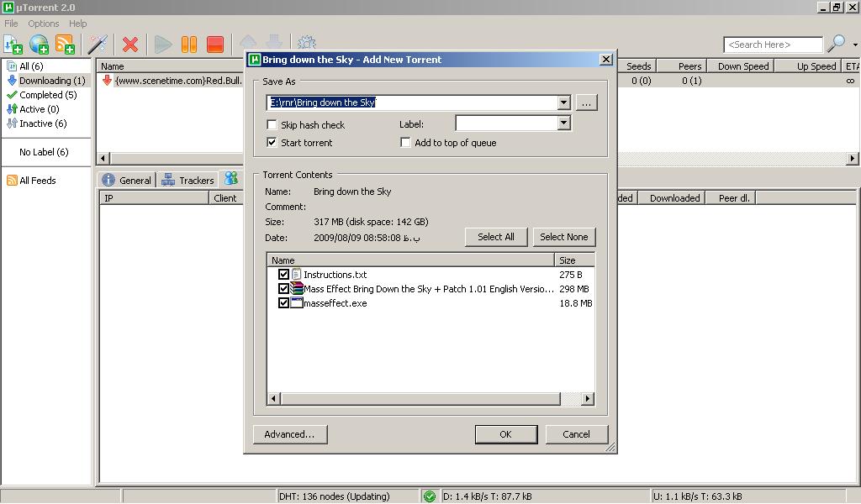Click the Add RSS Feed toolbar icon
Viewport: 861px width, 504px height.
point(65,45)
